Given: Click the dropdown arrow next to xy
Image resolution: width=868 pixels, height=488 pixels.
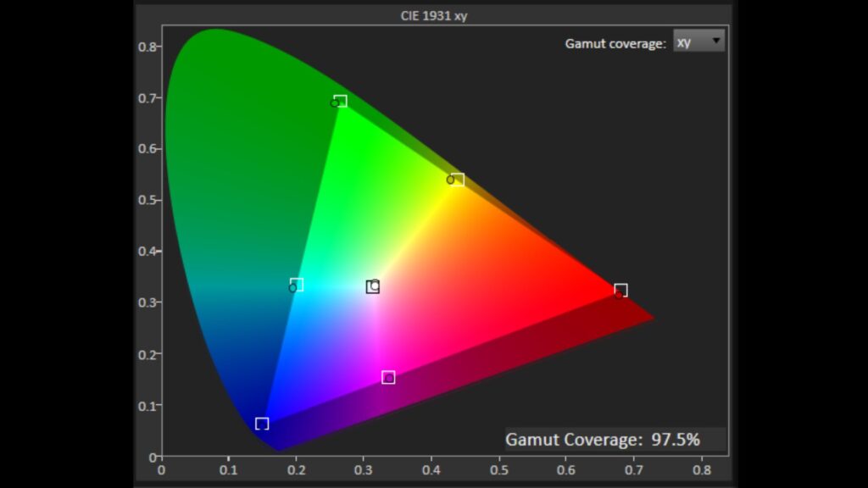Looking at the screenshot, I should pos(716,41).
